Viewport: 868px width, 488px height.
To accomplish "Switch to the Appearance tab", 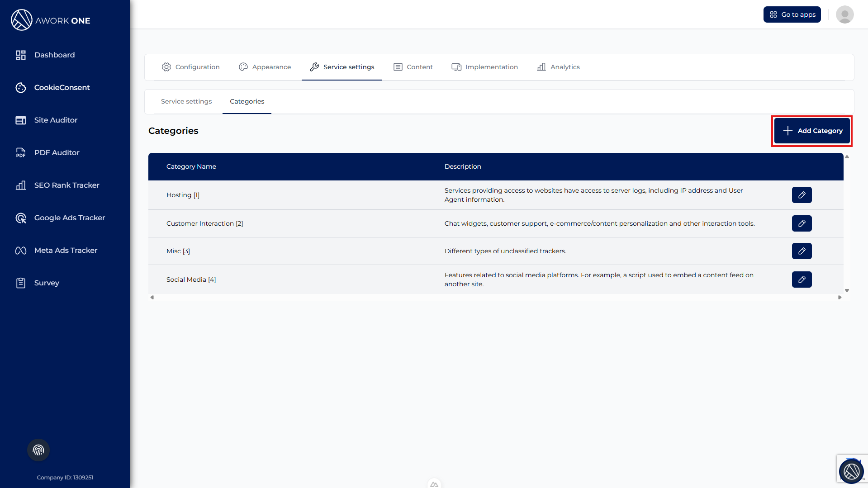I will (x=265, y=67).
